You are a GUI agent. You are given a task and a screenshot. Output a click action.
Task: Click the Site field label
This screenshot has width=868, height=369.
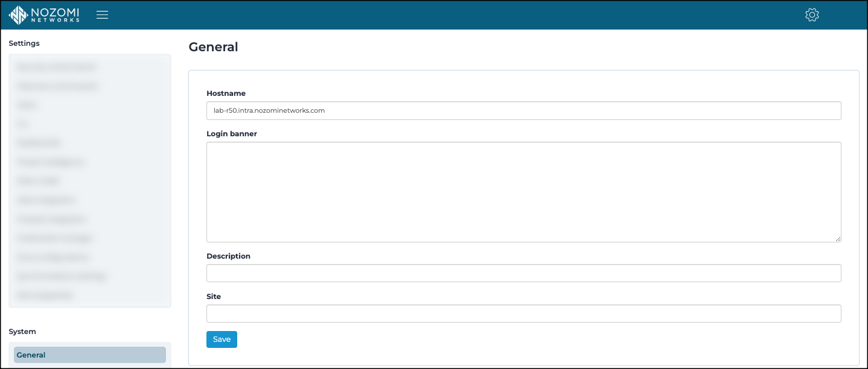[x=214, y=297]
